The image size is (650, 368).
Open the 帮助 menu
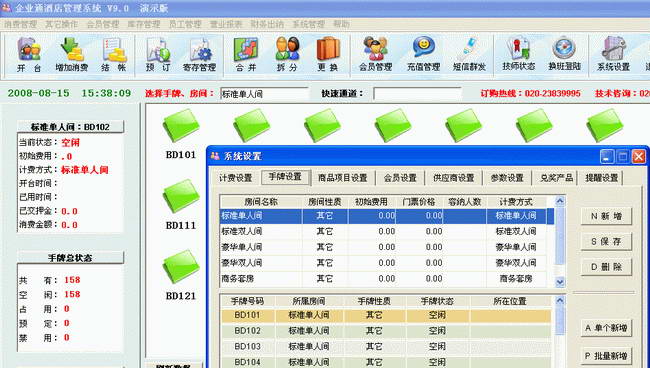[342, 24]
